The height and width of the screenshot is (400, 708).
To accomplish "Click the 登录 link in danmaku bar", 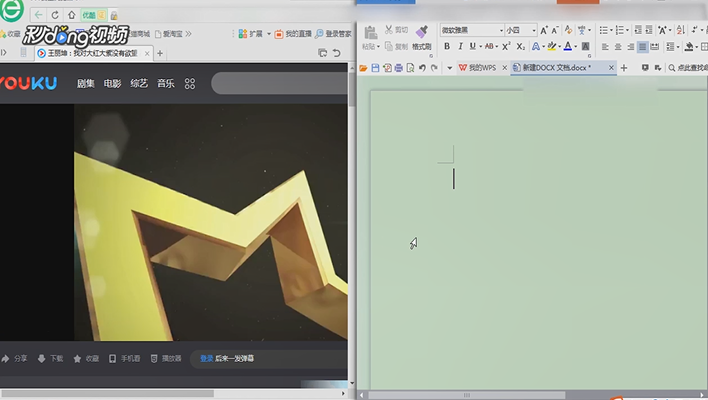I will click(206, 358).
